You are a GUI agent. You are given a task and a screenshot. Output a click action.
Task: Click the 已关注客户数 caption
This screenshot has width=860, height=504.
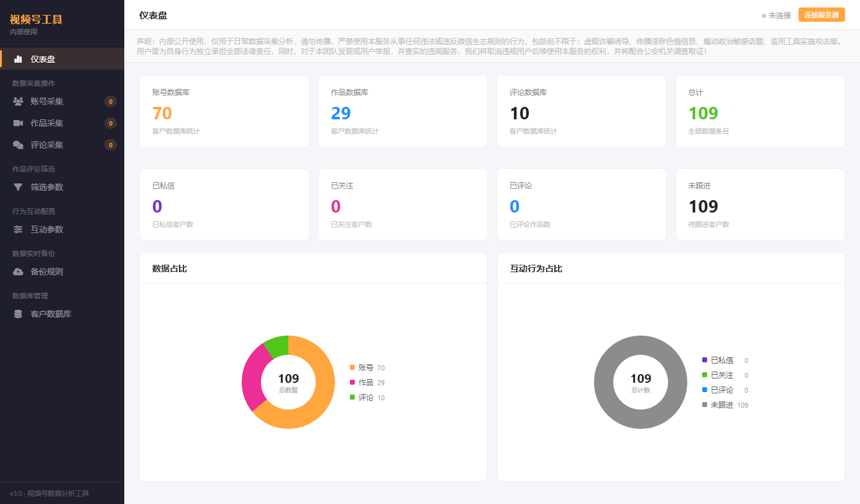(x=352, y=224)
